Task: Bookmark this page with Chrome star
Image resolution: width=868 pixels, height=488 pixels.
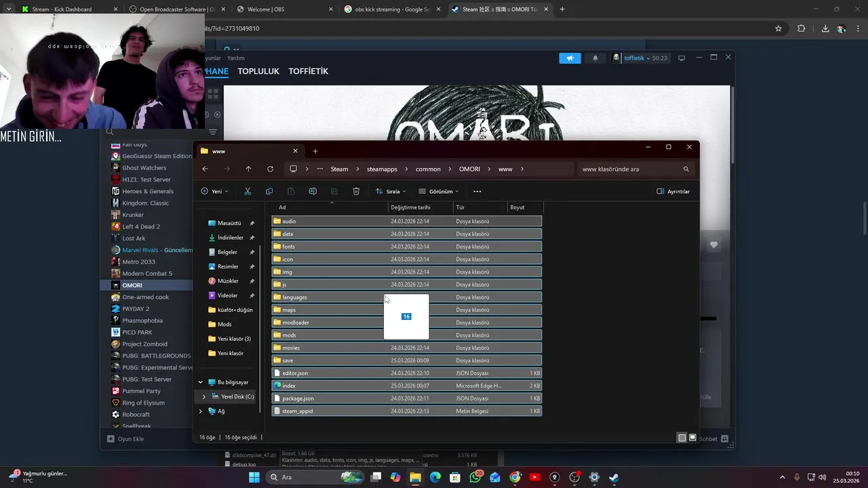Action: coord(778,28)
